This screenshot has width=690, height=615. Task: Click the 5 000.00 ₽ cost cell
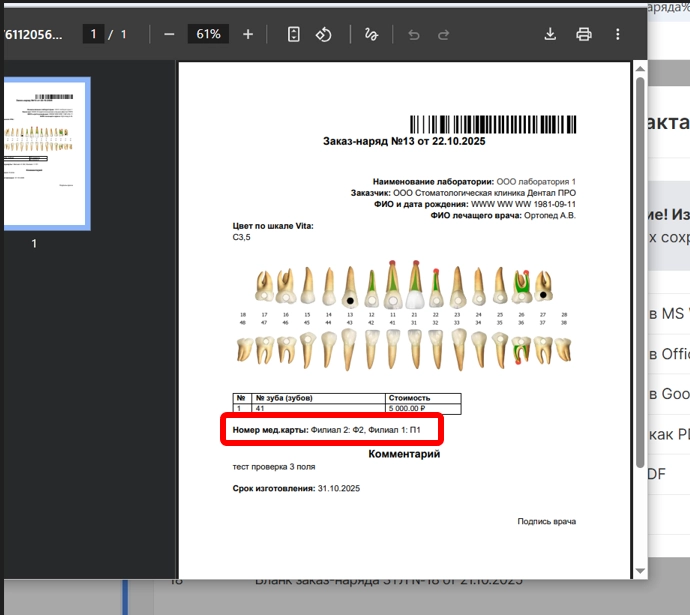(422, 409)
